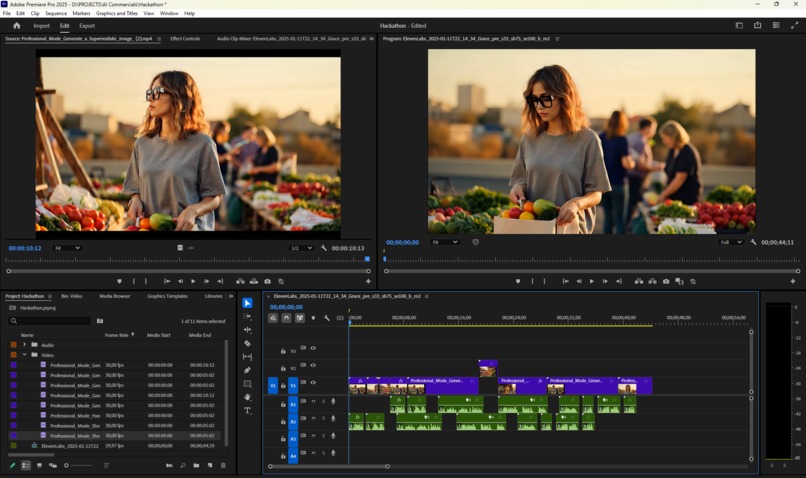Click the Export Frame camera in Program monitor
The width and height of the screenshot is (806, 478).
pyautogui.click(x=666, y=281)
